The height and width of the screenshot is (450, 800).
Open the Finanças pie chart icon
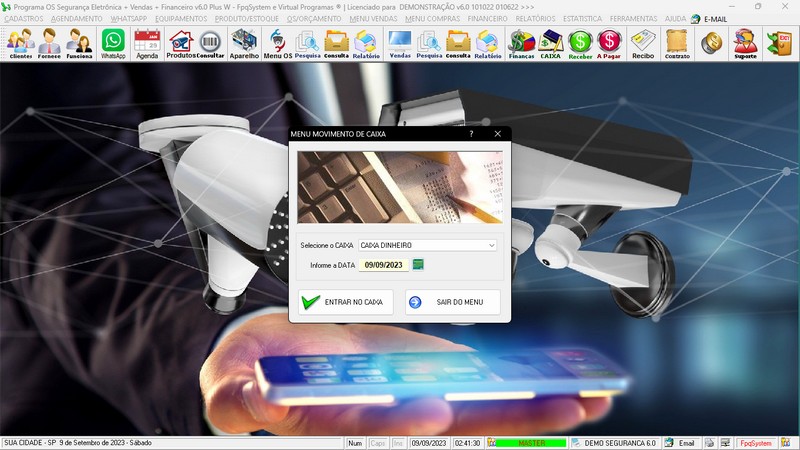(521, 44)
